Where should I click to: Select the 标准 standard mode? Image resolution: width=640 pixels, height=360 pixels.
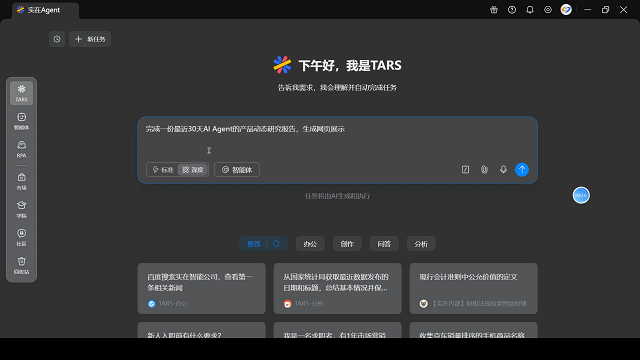click(162, 170)
